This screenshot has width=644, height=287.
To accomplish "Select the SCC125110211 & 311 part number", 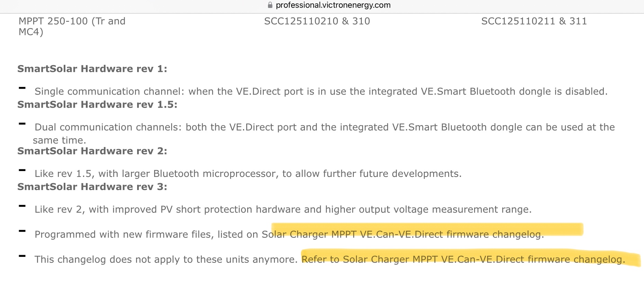I will (534, 21).
